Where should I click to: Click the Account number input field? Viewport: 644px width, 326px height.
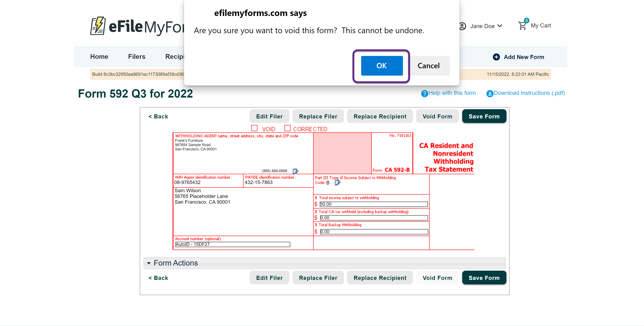[x=232, y=244]
